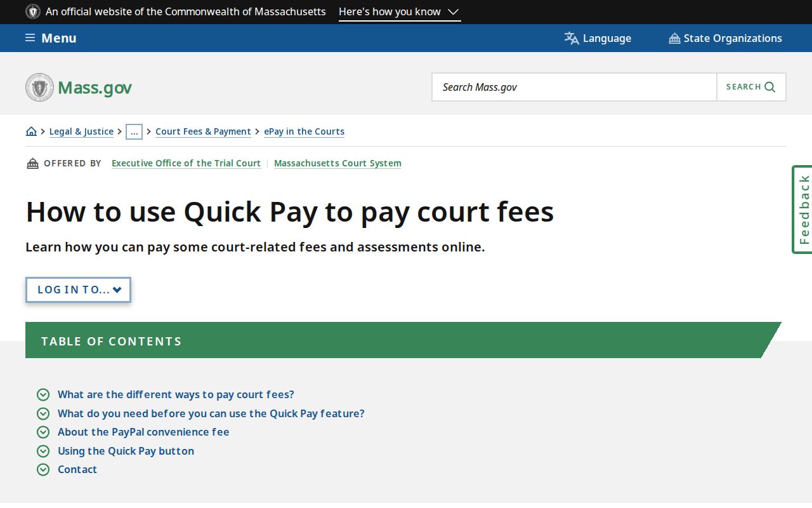Jump to the Contact section
812x508 pixels.
tap(77, 470)
